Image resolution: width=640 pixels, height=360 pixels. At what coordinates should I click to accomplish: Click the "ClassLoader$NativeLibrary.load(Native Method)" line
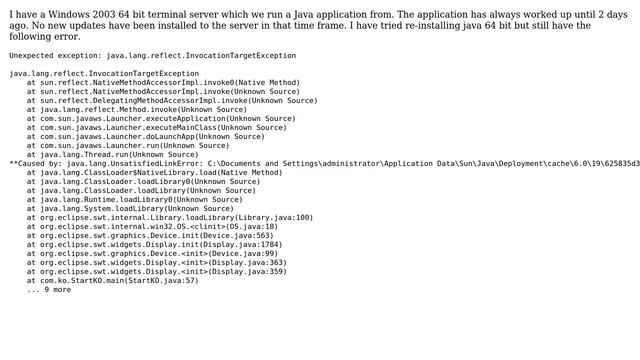pyautogui.click(x=155, y=172)
